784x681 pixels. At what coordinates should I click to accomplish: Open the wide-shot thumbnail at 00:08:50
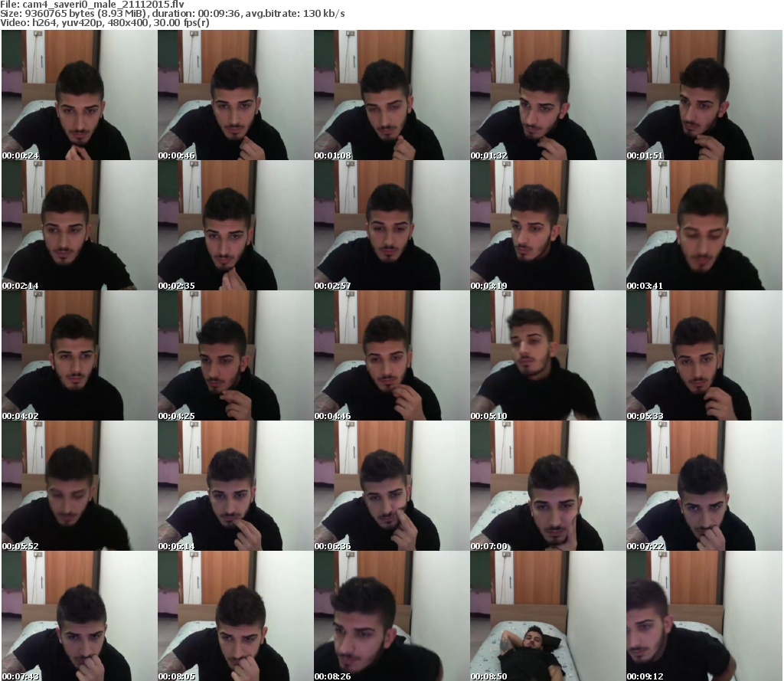[547, 616]
